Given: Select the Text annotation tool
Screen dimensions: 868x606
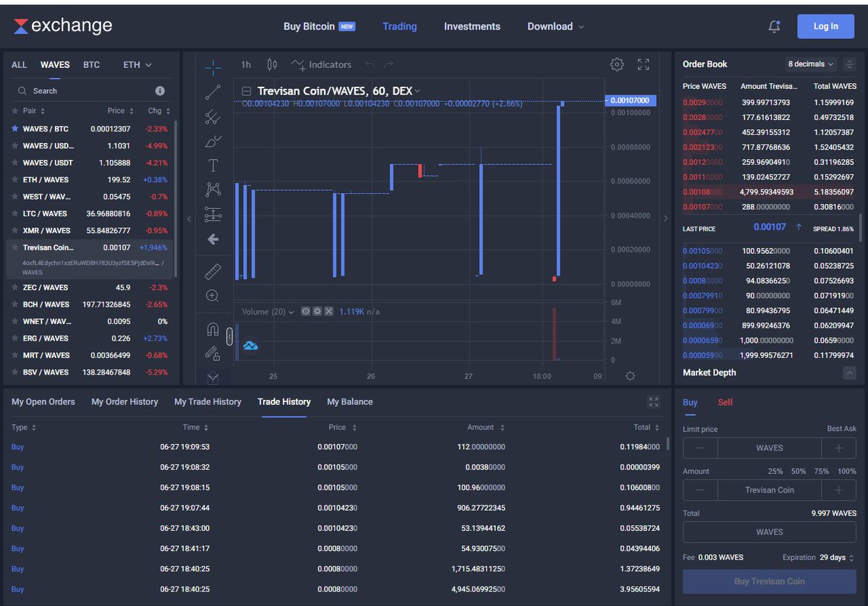Looking at the screenshot, I should pos(213,166).
